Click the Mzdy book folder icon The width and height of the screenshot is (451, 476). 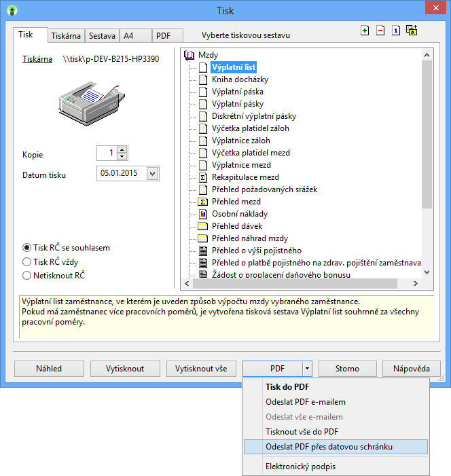[x=190, y=55]
